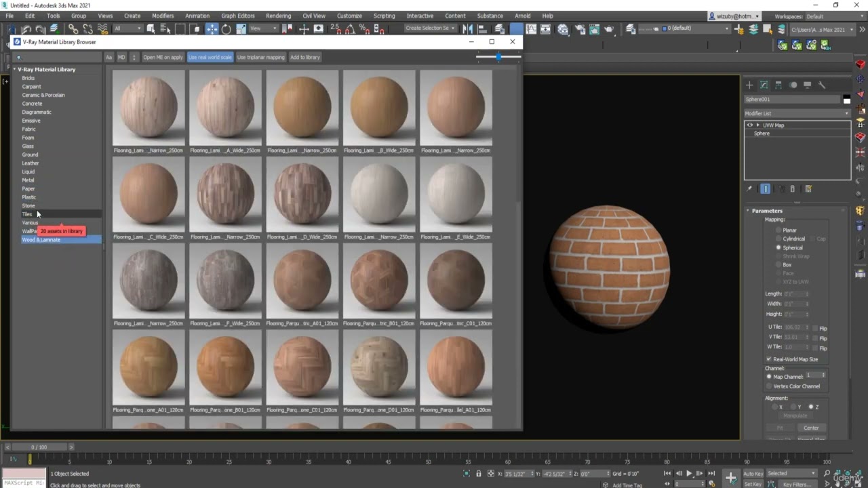868x488 pixels.
Task: Click the Mirror tool icon
Action: (x=468, y=29)
